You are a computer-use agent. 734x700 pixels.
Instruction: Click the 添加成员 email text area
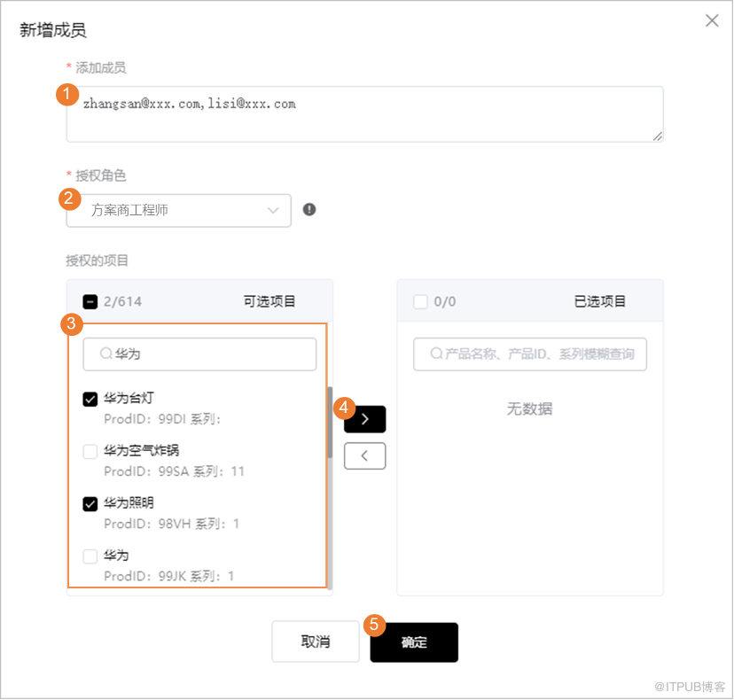click(x=365, y=114)
